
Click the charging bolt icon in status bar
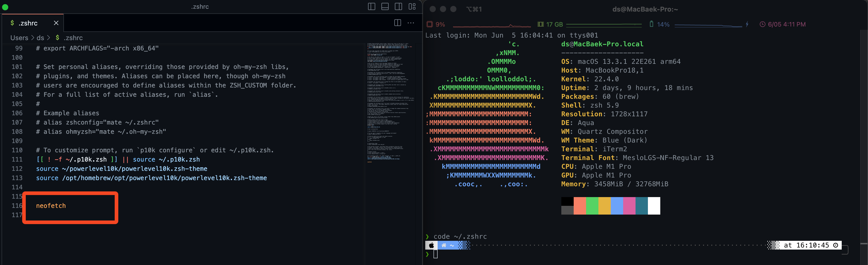[x=747, y=24]
